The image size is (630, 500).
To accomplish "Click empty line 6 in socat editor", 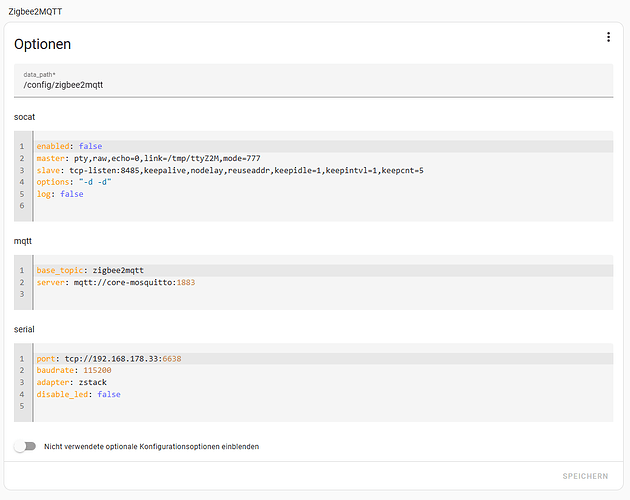I will pos(300,206).
